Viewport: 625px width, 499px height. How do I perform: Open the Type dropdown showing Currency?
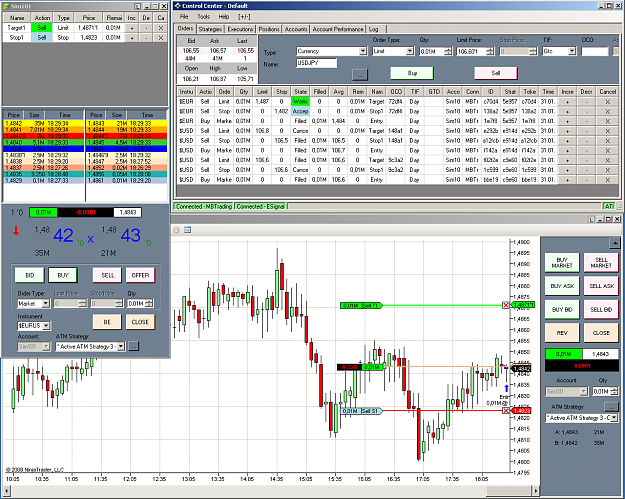pos(362,51)
